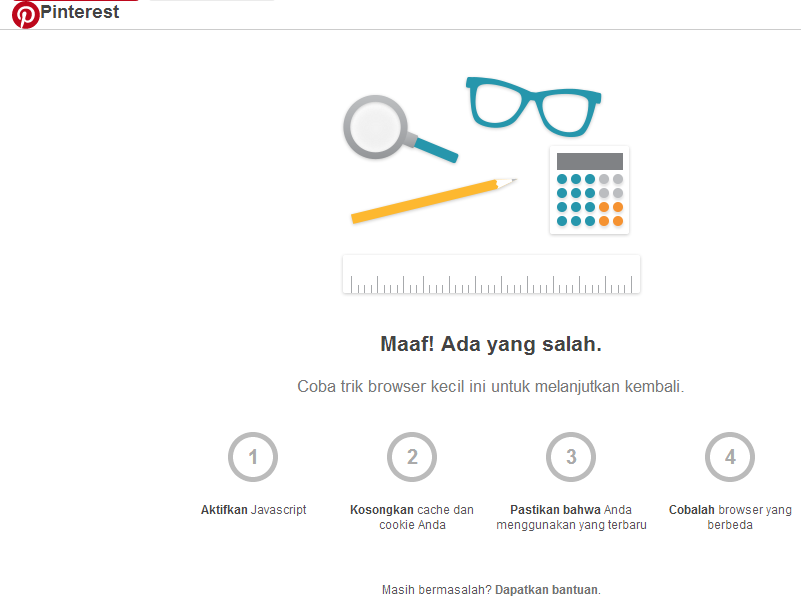Click the Cobalah browser yang berbeda text
Viewport: 801px width, 598px height.
point(730,517)
